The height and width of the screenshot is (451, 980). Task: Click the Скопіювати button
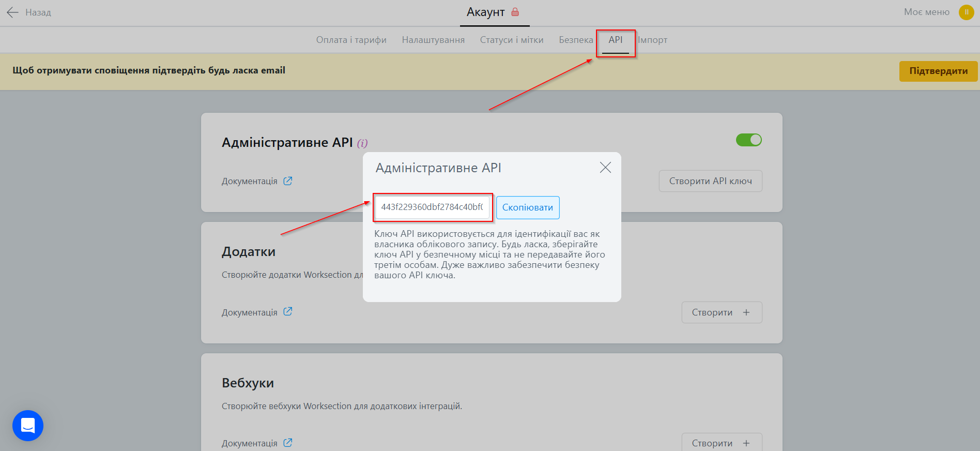[528, 207]
